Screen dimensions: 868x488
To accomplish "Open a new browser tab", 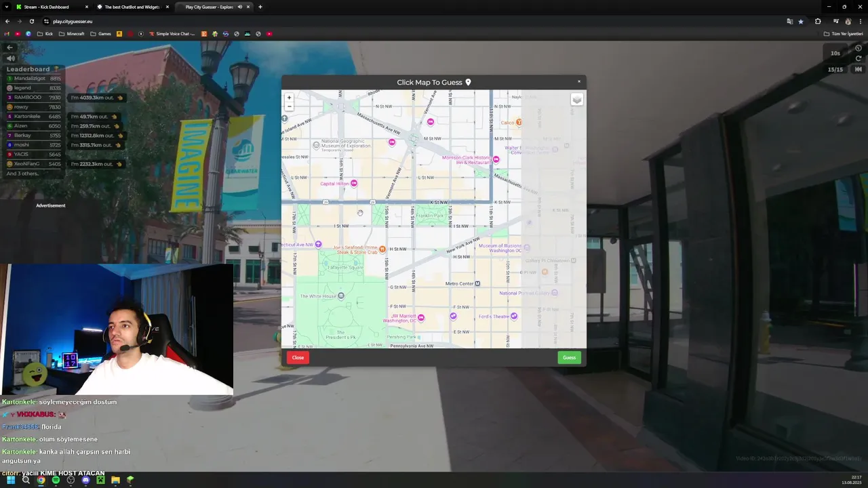I will point(260,7).
